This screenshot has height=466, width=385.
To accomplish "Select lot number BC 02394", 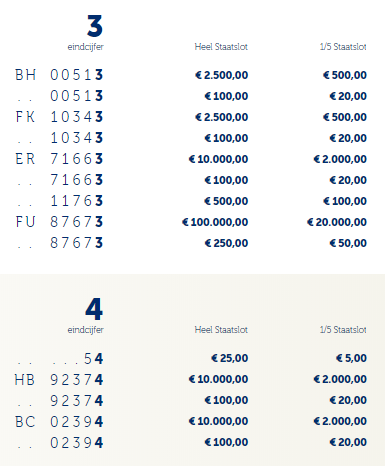I will (59, 422).
